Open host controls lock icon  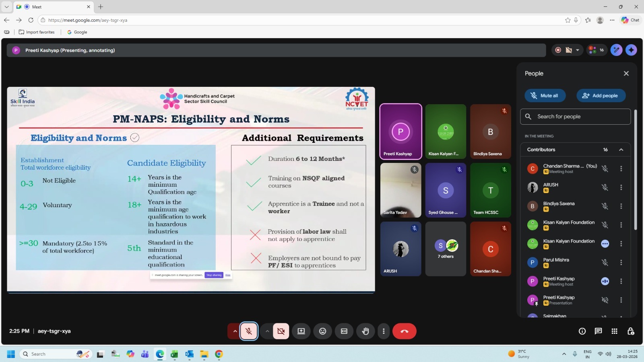click(631, 331)
